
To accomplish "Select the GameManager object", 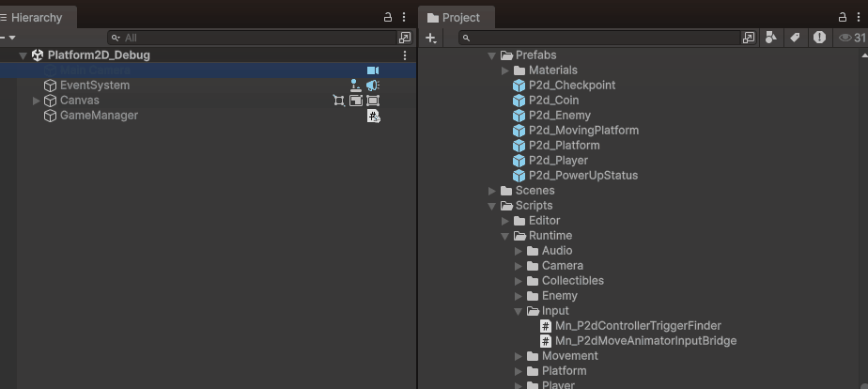I will 99,115.
